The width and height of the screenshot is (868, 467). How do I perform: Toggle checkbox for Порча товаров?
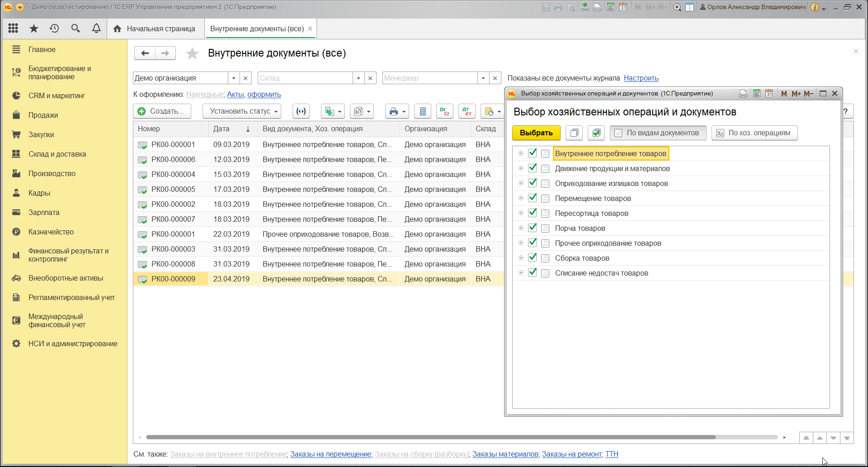[x=533, y=228]
